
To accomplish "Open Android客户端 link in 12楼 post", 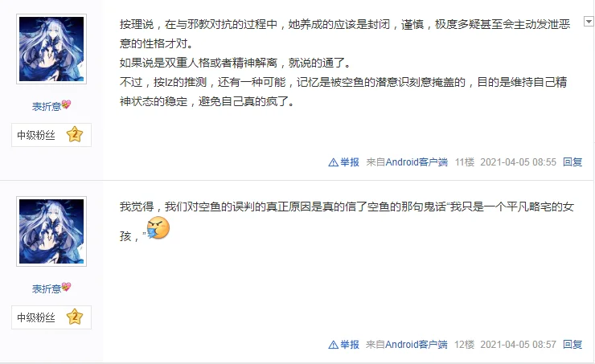I will click(416, 344).
